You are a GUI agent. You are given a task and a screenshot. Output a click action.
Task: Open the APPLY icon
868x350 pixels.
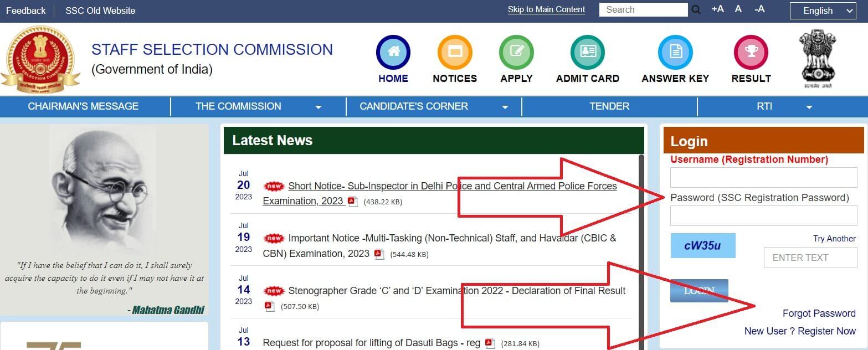[516, 52]
